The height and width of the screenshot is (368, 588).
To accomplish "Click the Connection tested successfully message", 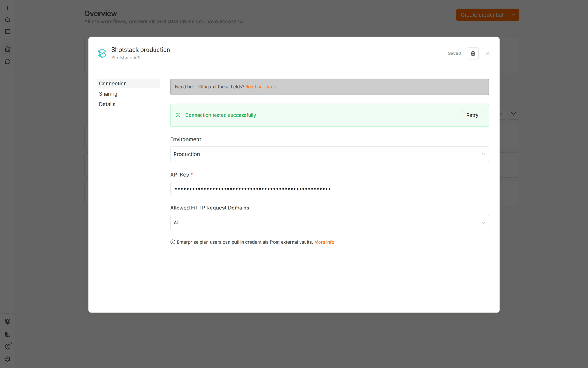I will click(x=220, y=115).
